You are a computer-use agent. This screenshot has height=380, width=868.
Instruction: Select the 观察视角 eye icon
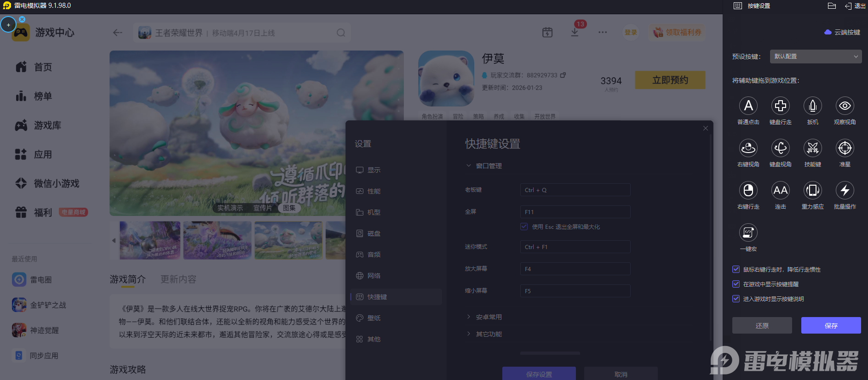tap(845, 106)
